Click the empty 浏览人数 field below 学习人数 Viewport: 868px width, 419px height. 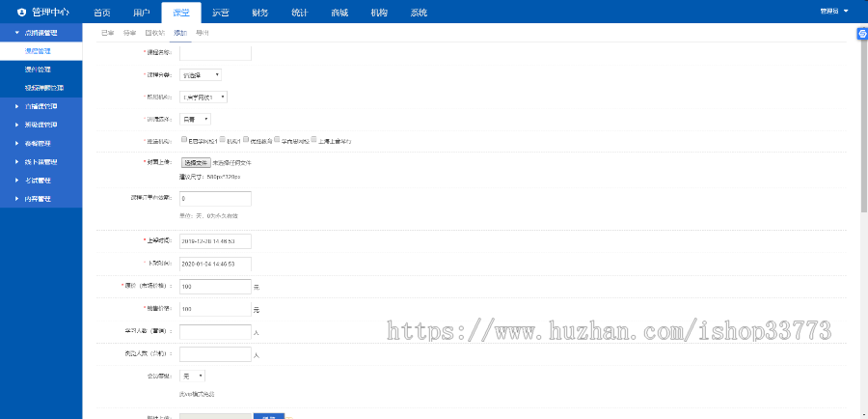pos(215,354)
